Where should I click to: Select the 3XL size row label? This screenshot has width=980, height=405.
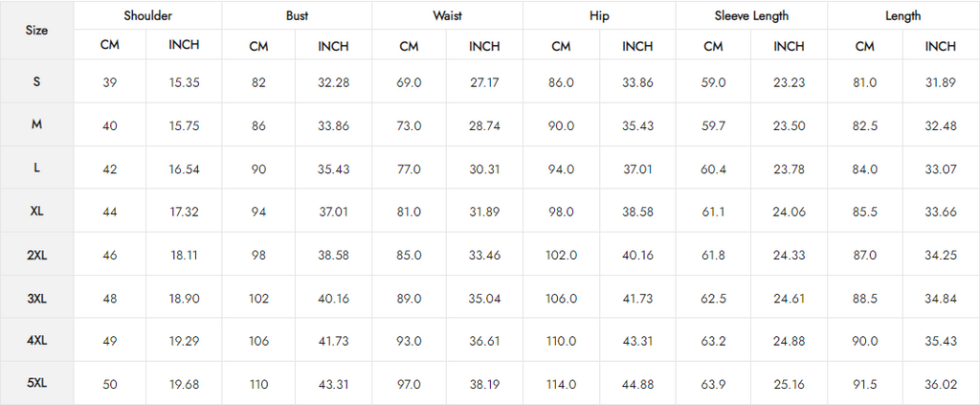[x=37, y=297]
